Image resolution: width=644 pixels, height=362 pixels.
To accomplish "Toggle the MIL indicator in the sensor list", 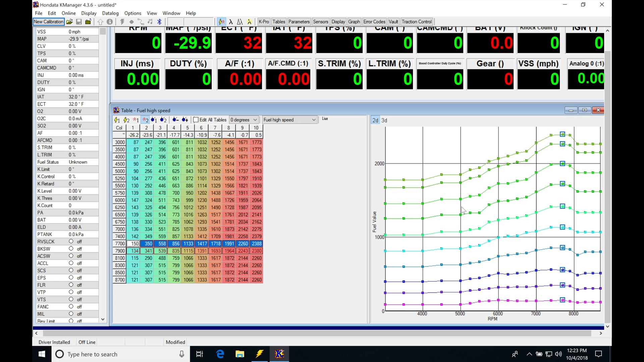I will coord(71,314).
